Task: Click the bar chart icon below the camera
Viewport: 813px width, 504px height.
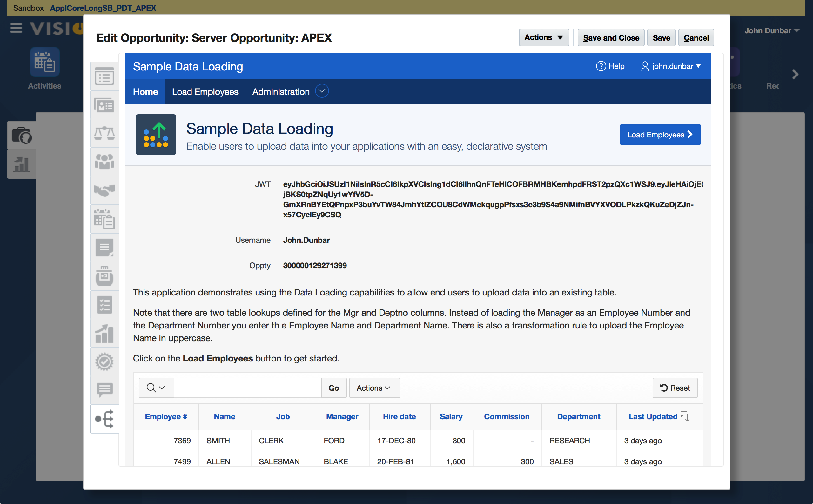Action: tap(22, 164)
